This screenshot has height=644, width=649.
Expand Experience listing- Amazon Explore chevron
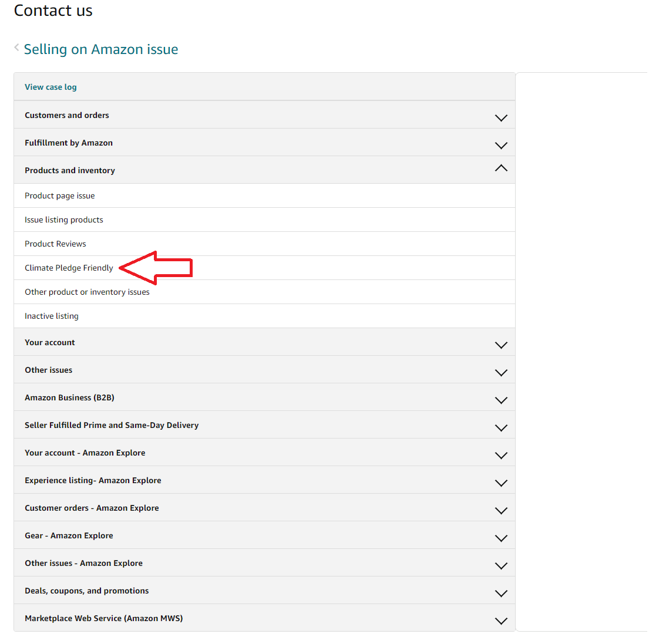pyautogui.click(x=500, y=483)
